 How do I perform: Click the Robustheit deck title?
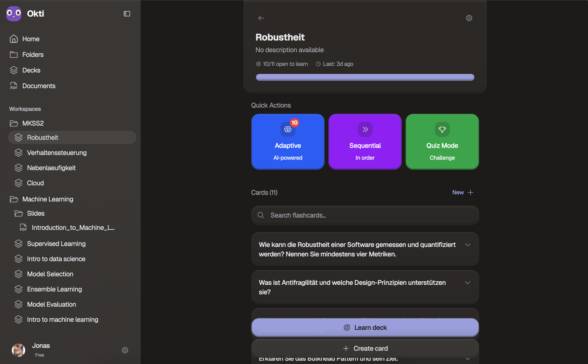pyautogui.click(x=280, y=37)
